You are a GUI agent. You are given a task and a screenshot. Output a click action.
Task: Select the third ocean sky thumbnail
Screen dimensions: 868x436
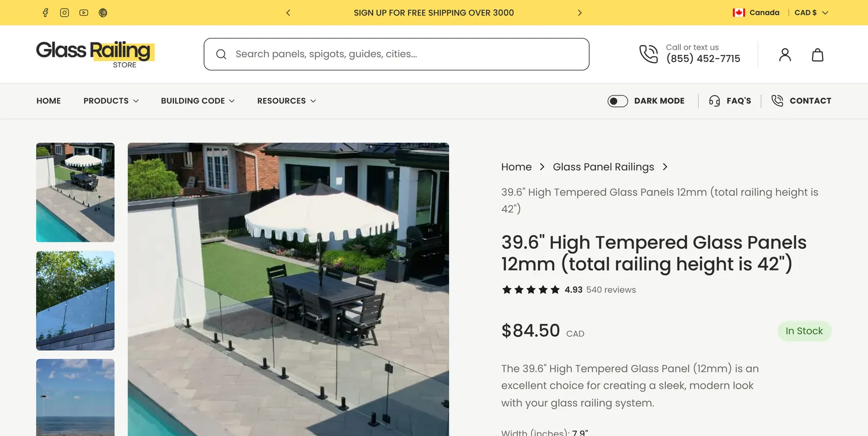coord(75,397)
